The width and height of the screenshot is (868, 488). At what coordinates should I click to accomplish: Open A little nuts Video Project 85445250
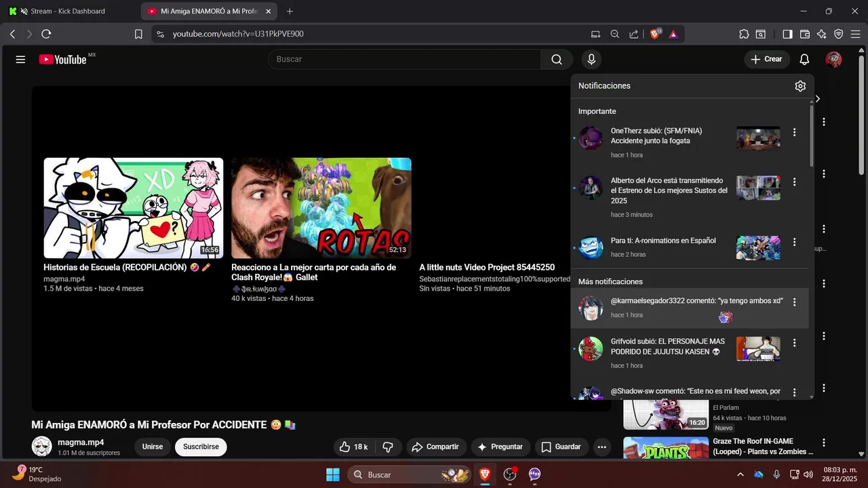[x=487, y=268]
